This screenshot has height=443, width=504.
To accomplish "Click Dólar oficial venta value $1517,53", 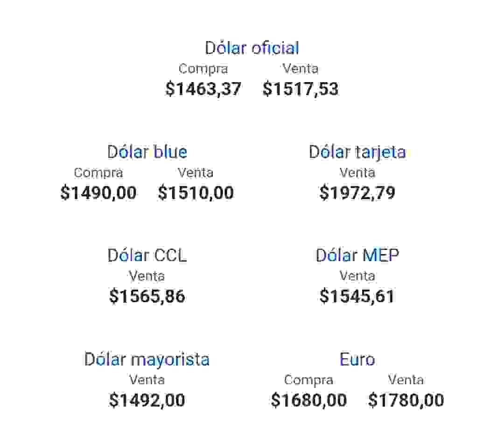I will pyautogui.click(x=301, y=89).
